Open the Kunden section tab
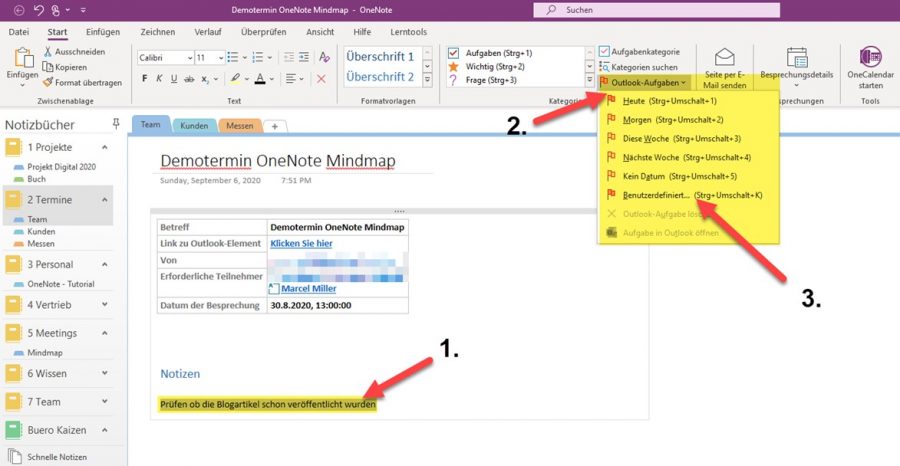900x466 pixels. pyautogui.click(x=193, y=125)
